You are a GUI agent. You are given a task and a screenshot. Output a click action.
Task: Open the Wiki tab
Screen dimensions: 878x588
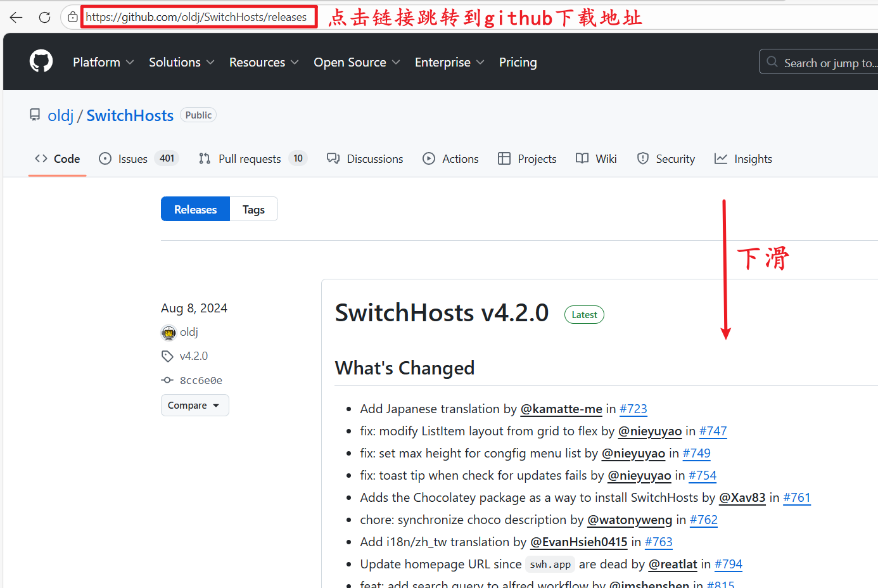pos(596,159)
